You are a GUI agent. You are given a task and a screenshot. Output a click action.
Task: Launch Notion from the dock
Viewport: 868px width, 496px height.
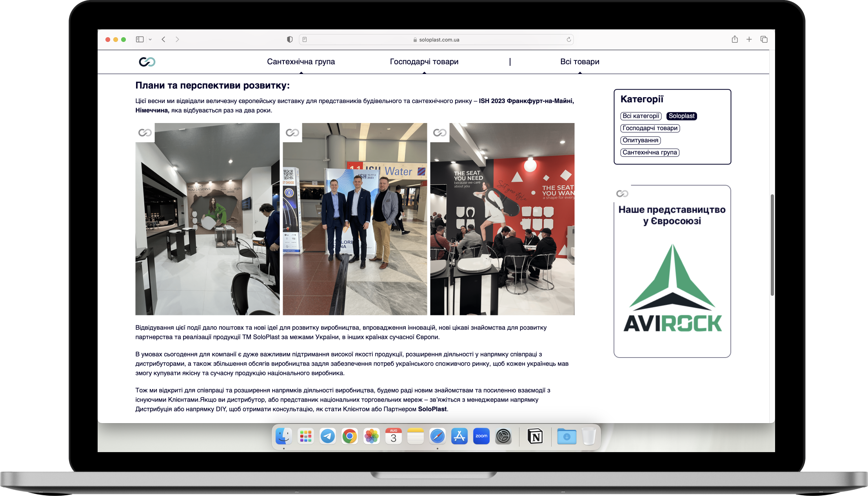tap(535, 436)
